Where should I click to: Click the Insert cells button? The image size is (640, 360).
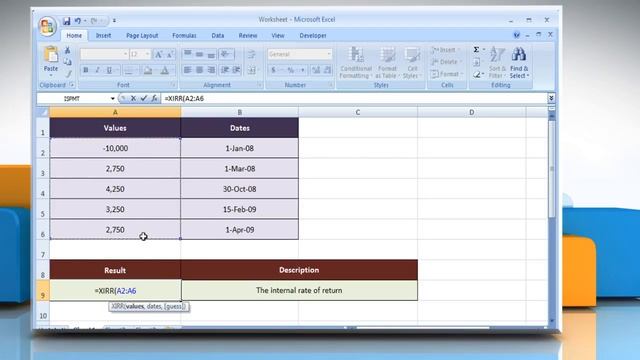pos(445,50)
